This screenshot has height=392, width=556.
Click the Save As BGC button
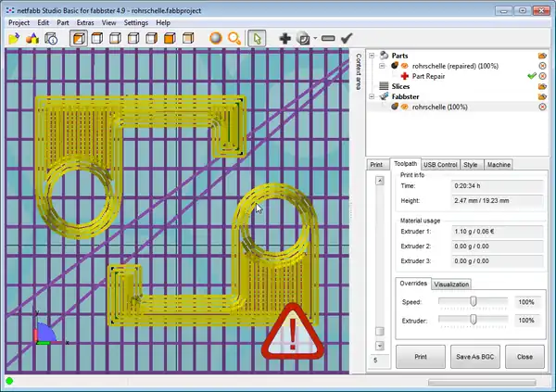(473, 356)
